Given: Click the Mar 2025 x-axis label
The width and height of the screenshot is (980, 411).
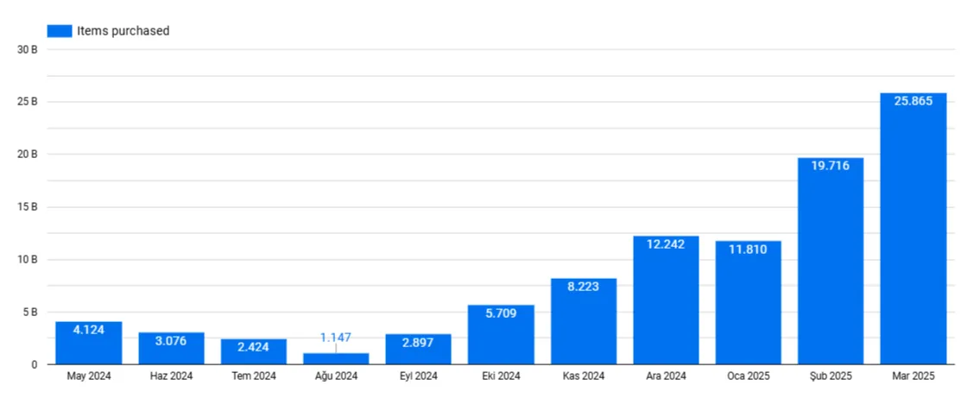Looking at the screenshot, I should (913, 376).
